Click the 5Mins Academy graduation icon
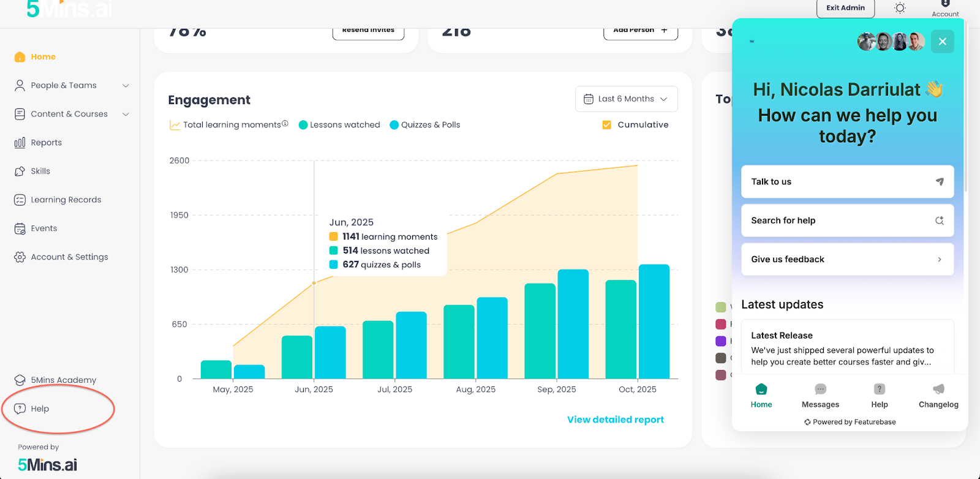This screenshot has width=980, height=479. [20, 380]
